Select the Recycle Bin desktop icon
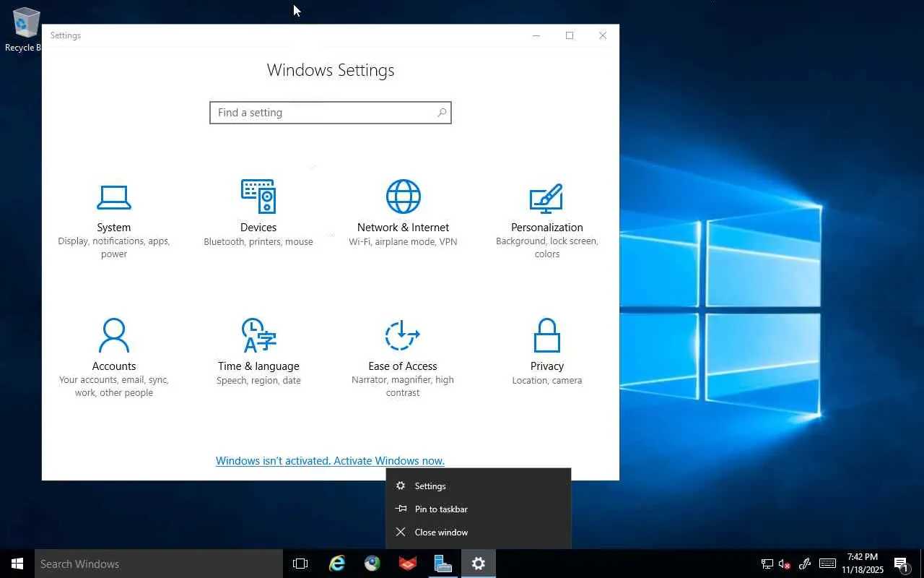924x578 pixels. tap(25, 30)
